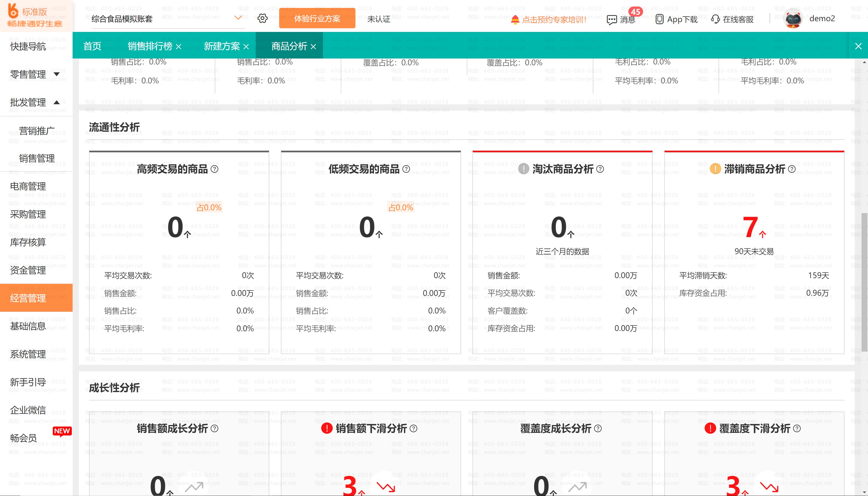The image size is (868, 496).
Task: Open 资金管理 in sidebar
Action: pyautogui.click(x=28, y=270)
